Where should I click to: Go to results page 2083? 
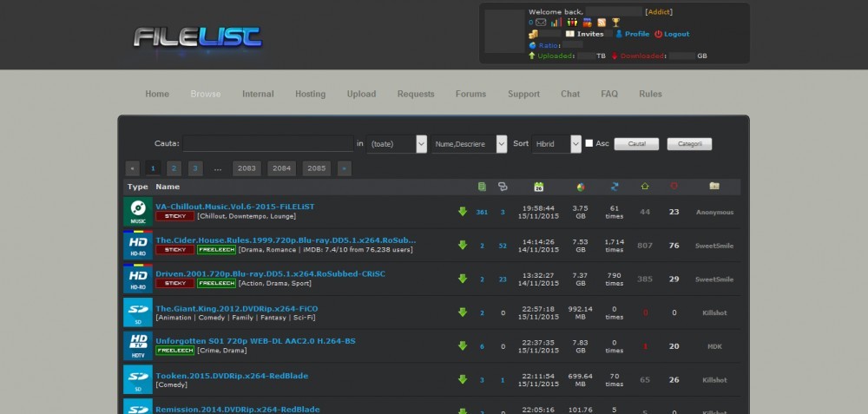pyautogui.click(x=247, y=168)
